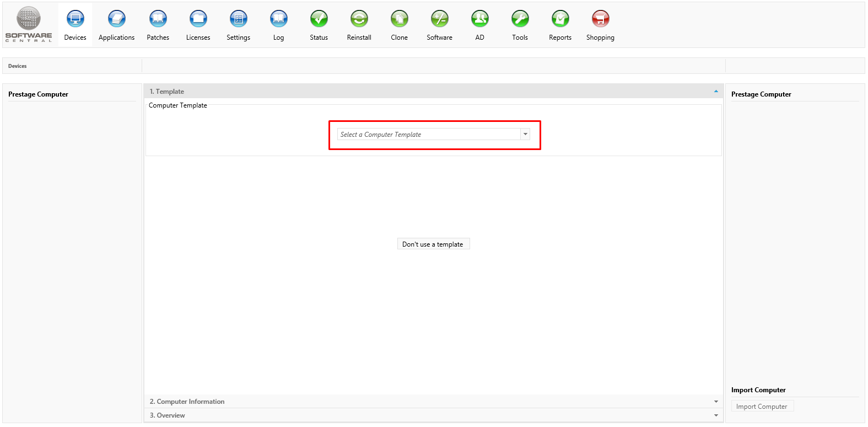Open the Devices section icon
The image size is (868, 427).
pos(75,19)
